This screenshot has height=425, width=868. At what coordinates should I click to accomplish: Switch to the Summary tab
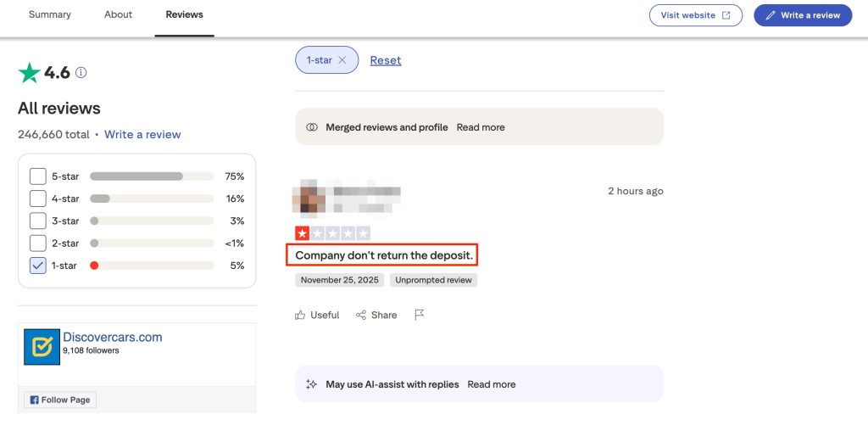pos(50,15)
